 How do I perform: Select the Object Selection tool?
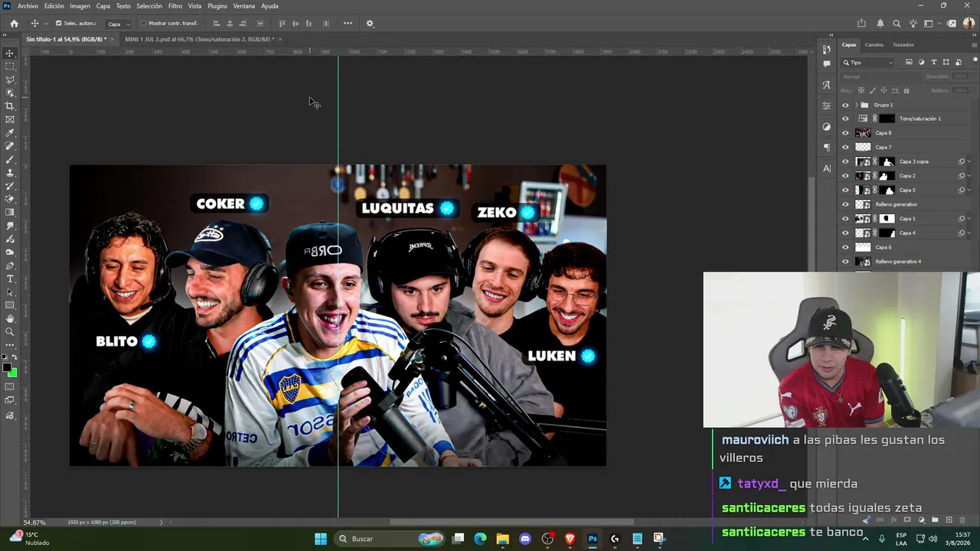click(x=10, y=93)
